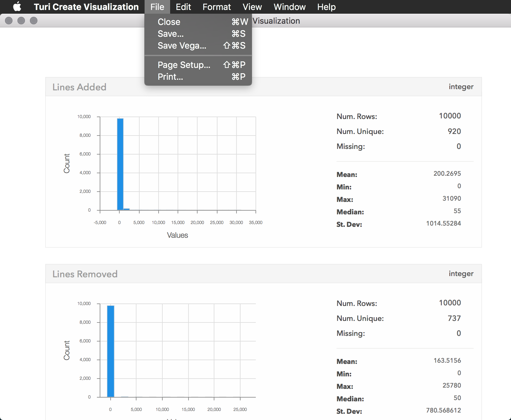Click the Lines Added St. Dev value 1014.55284

(443, 223)
